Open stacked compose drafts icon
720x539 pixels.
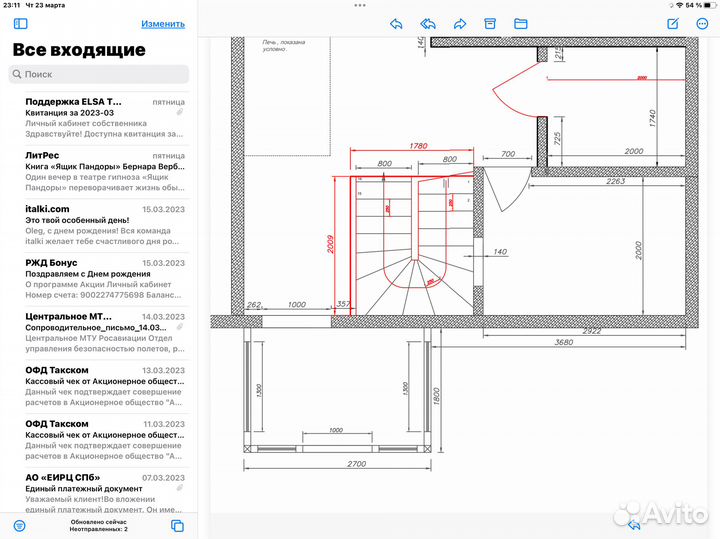[x=178, y=526]
